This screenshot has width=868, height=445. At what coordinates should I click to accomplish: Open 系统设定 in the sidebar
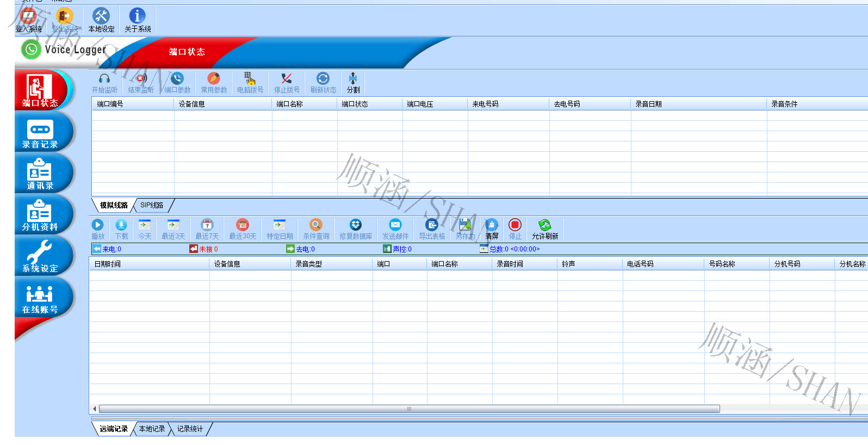pyautogui.click(x=42, y=256)
